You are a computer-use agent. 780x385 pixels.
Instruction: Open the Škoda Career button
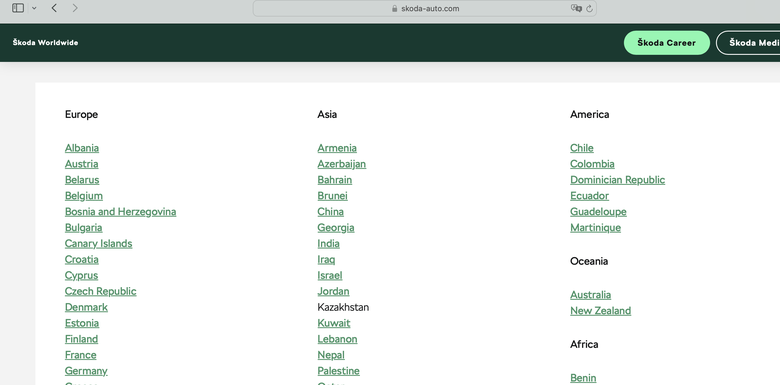[667, 43]
